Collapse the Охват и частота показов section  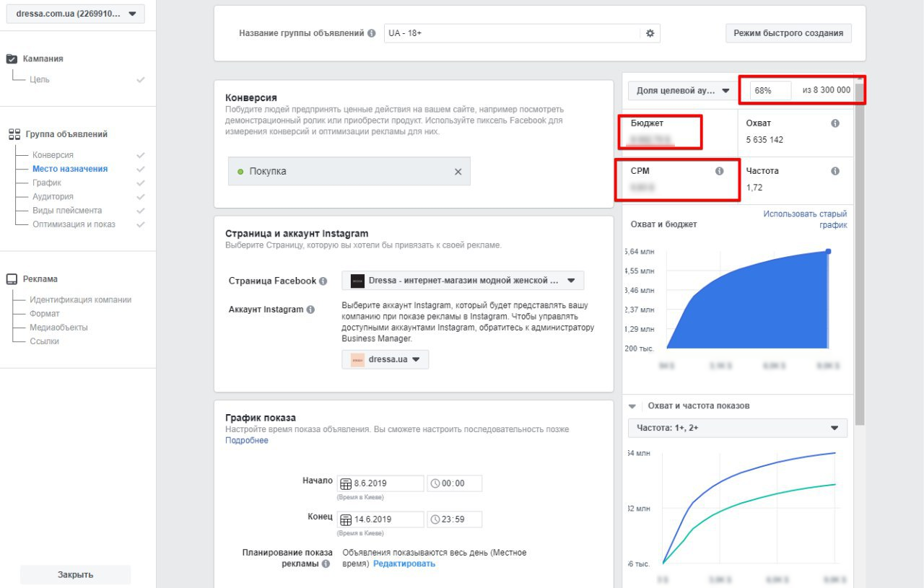pos(633,405)
